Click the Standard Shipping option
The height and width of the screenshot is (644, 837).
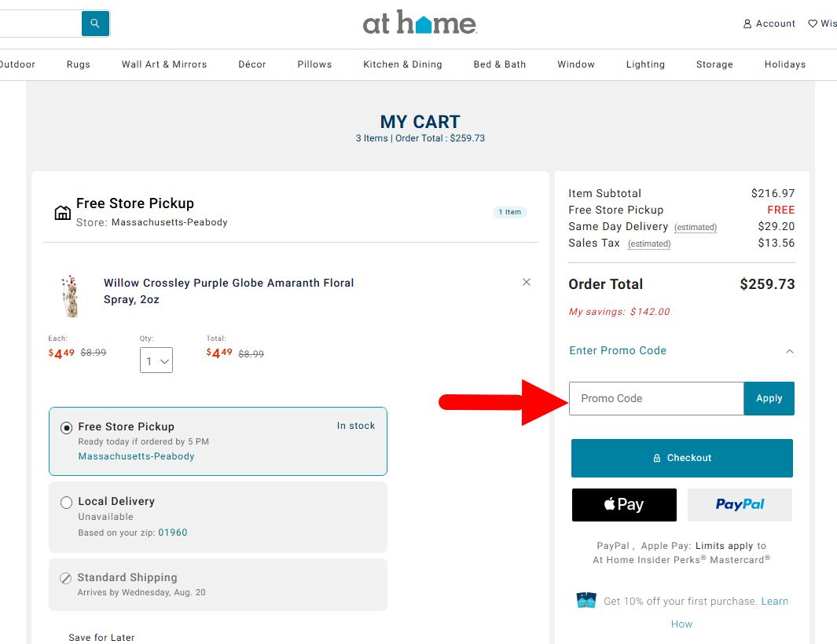pos(127,578)
